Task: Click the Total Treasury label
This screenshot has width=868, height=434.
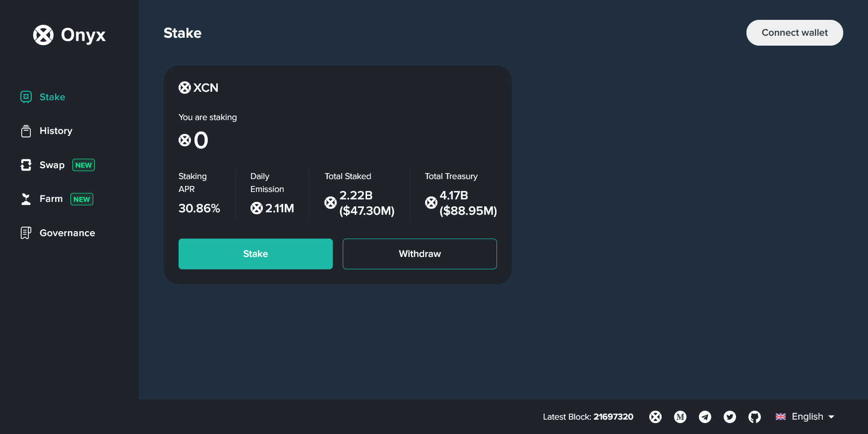Action: pyautogui.click(x=451, y=176)
